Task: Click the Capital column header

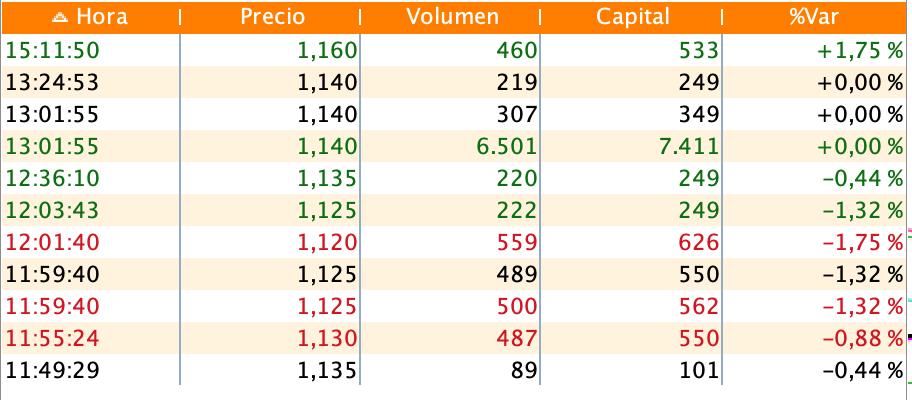Action: click(x=633, y=17)
